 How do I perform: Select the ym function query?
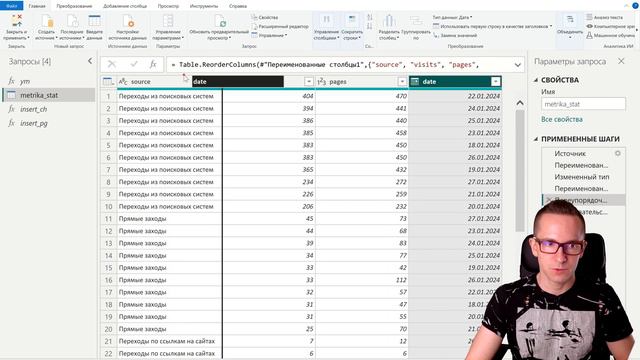49,81
